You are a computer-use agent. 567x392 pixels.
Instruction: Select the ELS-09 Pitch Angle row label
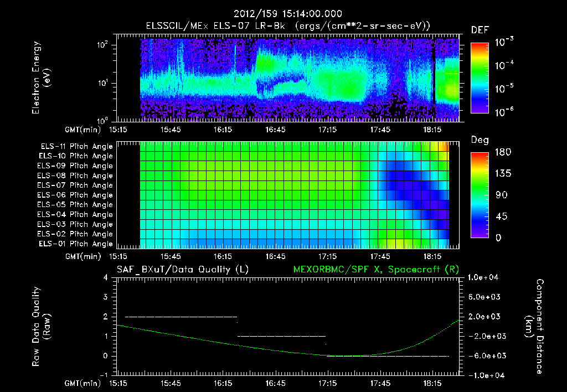tap(75, 166)
